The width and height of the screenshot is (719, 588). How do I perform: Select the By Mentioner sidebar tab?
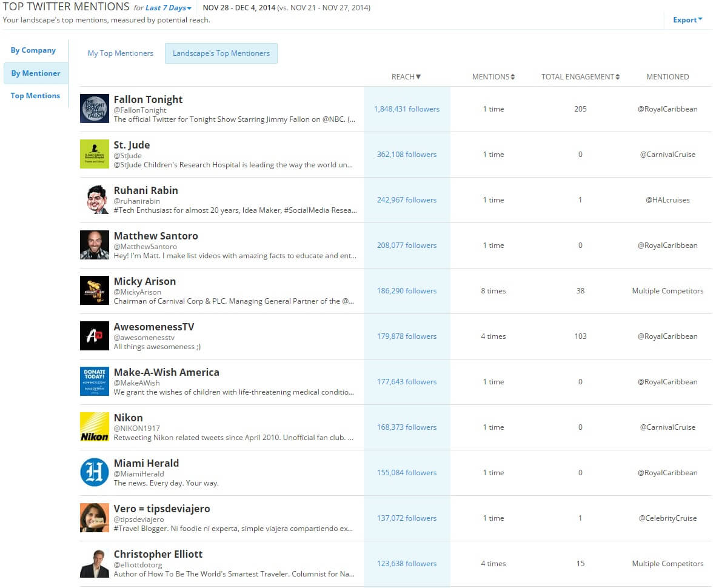pyautogui.click(x=36, y=73)
